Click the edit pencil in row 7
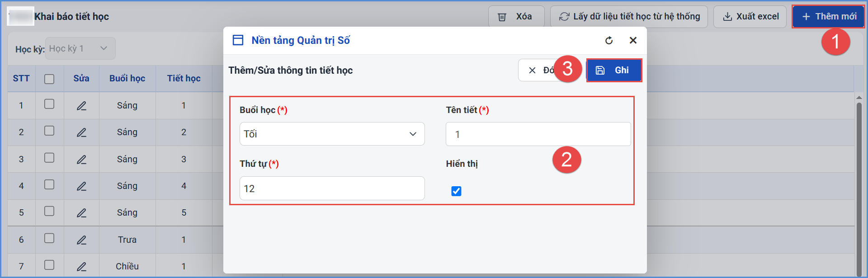868x278 pixels. [81, 267]
